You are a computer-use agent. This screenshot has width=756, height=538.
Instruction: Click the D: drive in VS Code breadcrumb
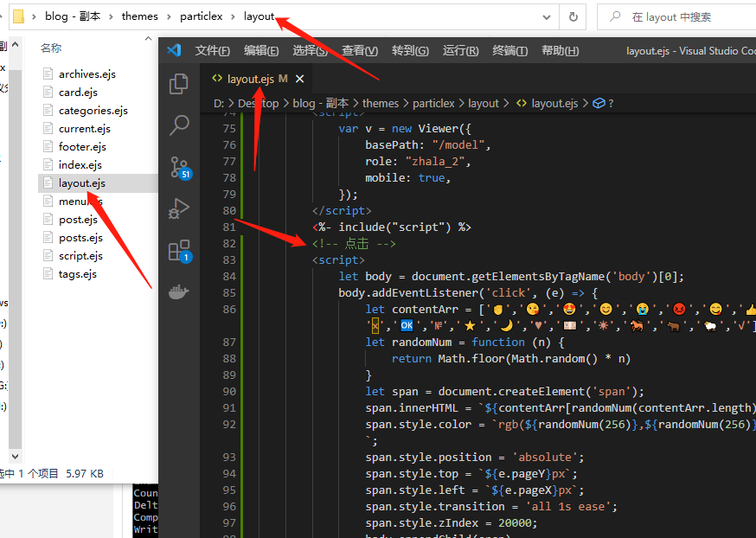pos(219,103)
